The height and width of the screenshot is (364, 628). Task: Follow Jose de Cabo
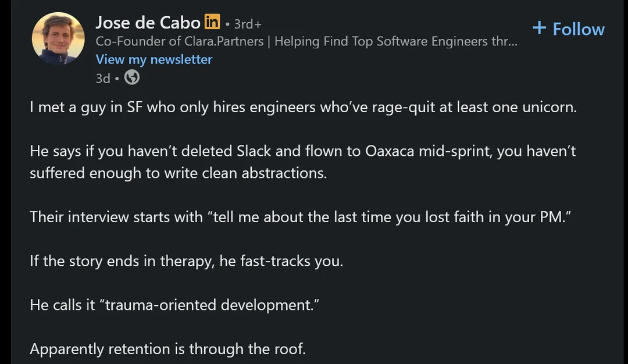tap(569, 28)
